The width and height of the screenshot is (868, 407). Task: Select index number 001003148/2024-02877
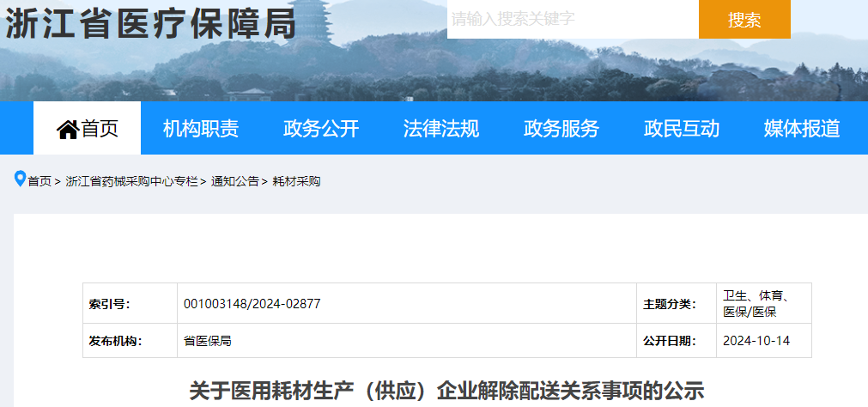[x=252, y=304]
